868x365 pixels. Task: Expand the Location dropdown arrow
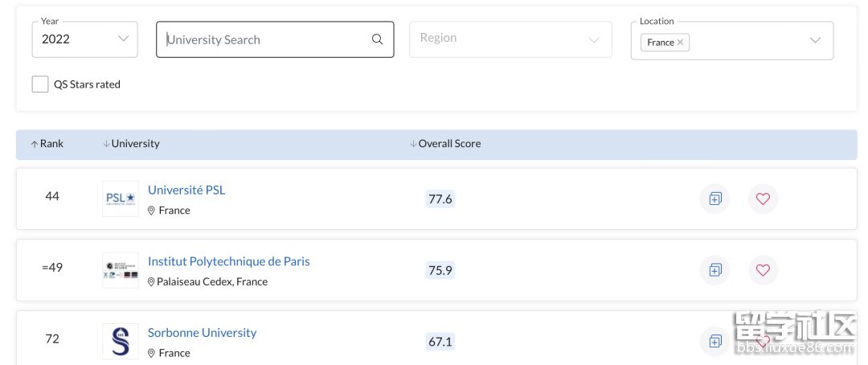[x=815, y=40]
